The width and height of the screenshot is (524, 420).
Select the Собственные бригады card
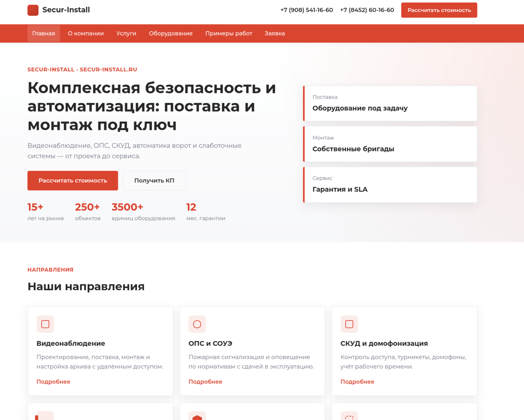click(390, 144)
